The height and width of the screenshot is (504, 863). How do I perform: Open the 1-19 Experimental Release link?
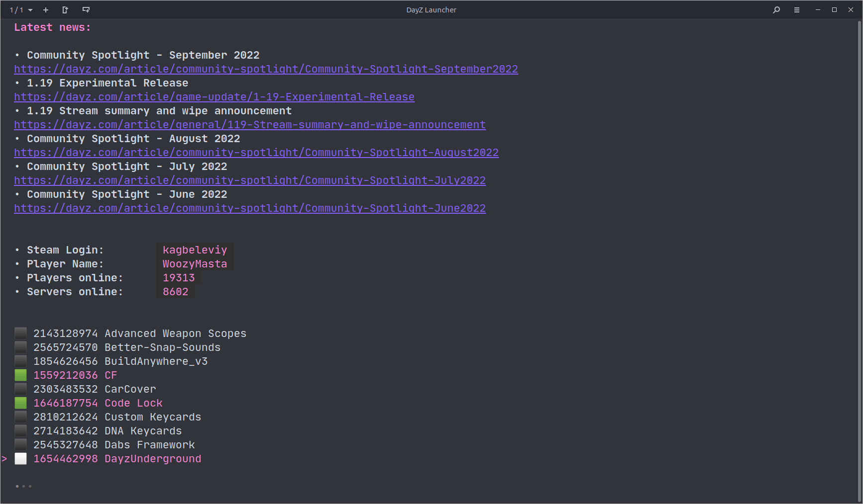coord(214,97)
